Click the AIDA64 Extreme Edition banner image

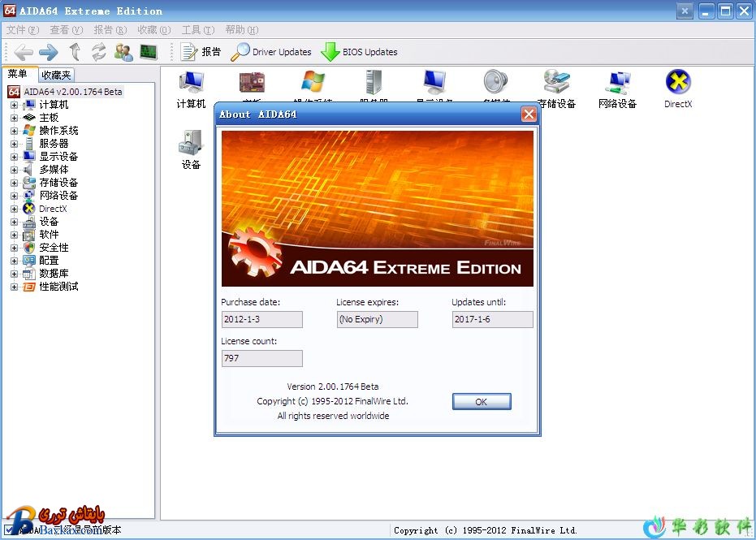coord(378,209)
